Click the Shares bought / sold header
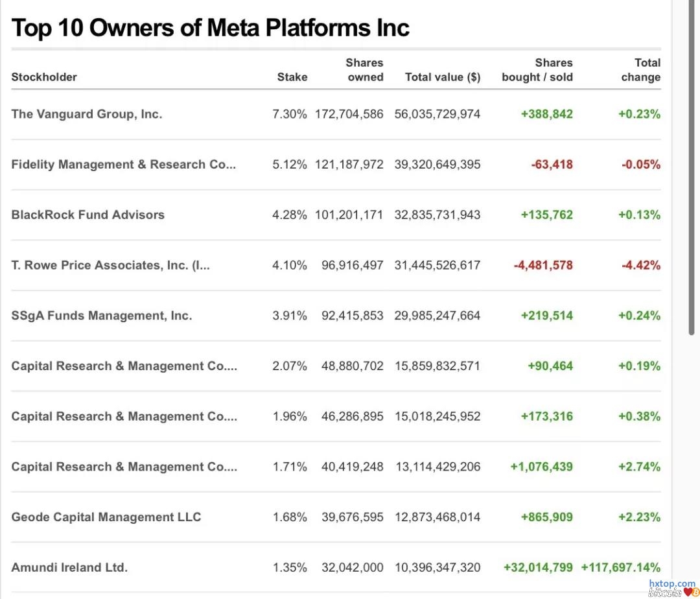 (537, 70)
